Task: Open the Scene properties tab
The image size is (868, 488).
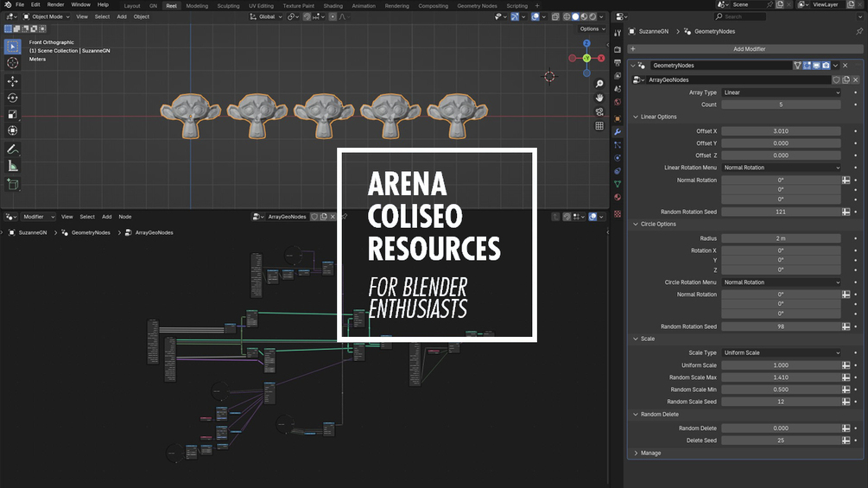Action: point(618,89)
